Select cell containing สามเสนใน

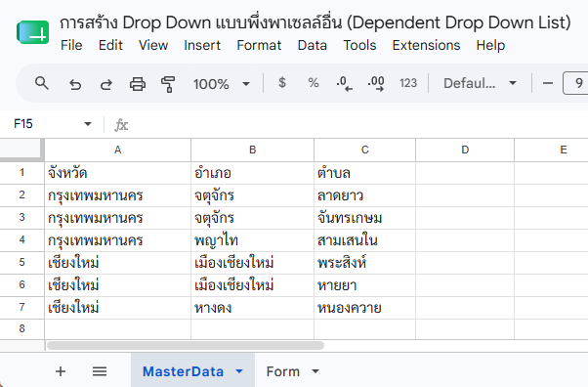coord(365,240)
